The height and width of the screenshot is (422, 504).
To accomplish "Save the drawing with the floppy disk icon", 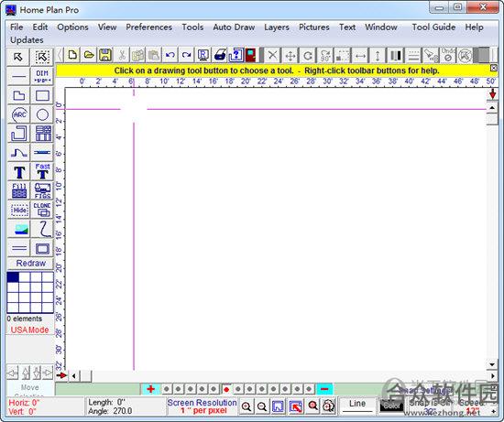I will (105, 55).
